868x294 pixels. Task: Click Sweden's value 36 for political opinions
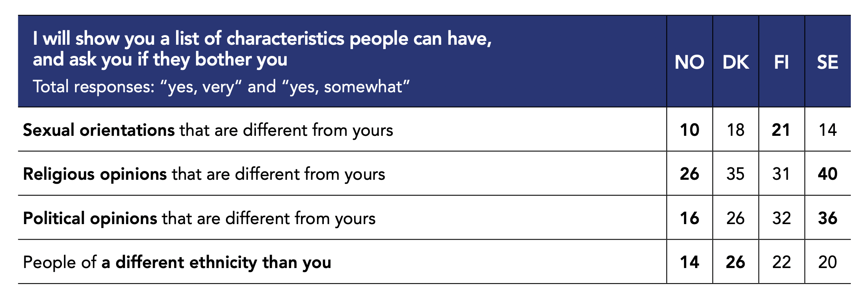point(827,219)
